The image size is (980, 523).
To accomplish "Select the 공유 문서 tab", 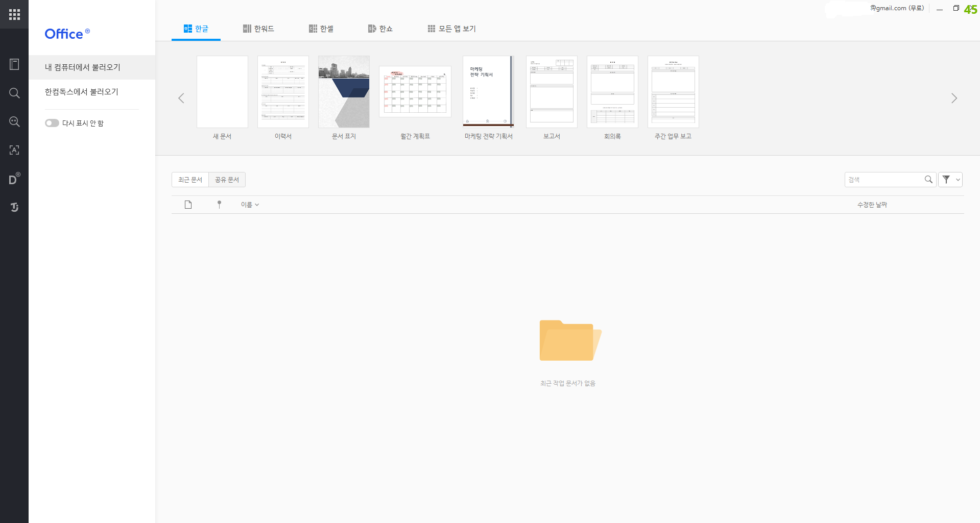I will click(227, 180).
